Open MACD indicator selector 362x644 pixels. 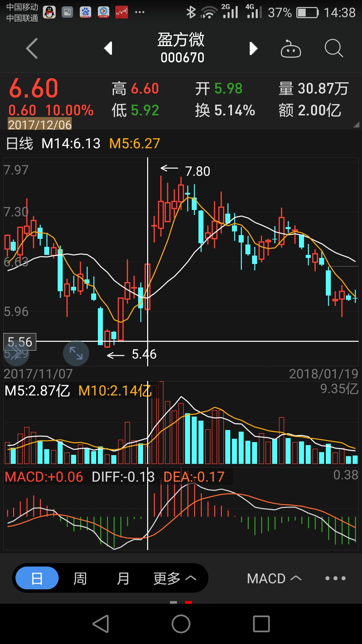pos(274,579)
